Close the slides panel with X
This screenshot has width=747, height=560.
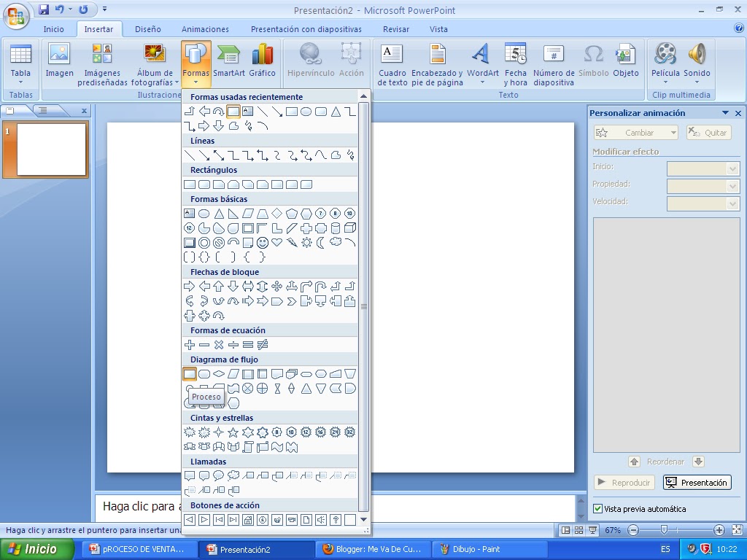click(84, 111)
